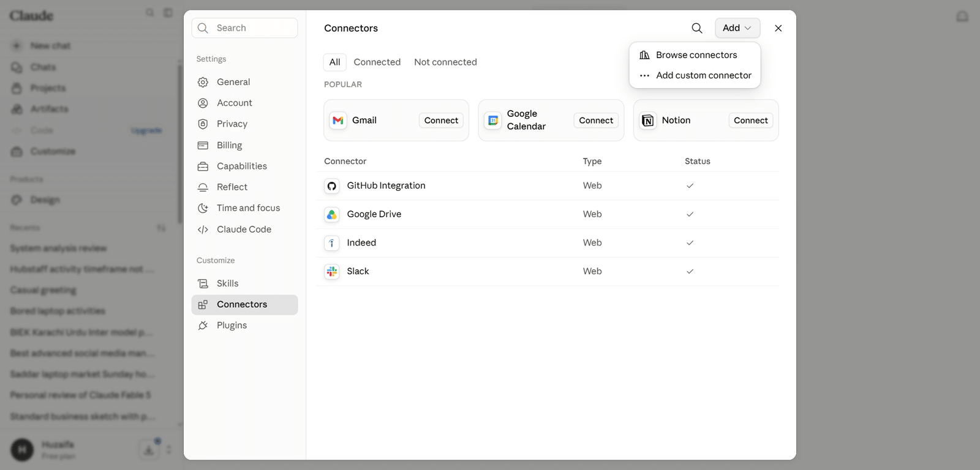Select Connectors in the Customize section
980x470 pixels.
[244, 305]
